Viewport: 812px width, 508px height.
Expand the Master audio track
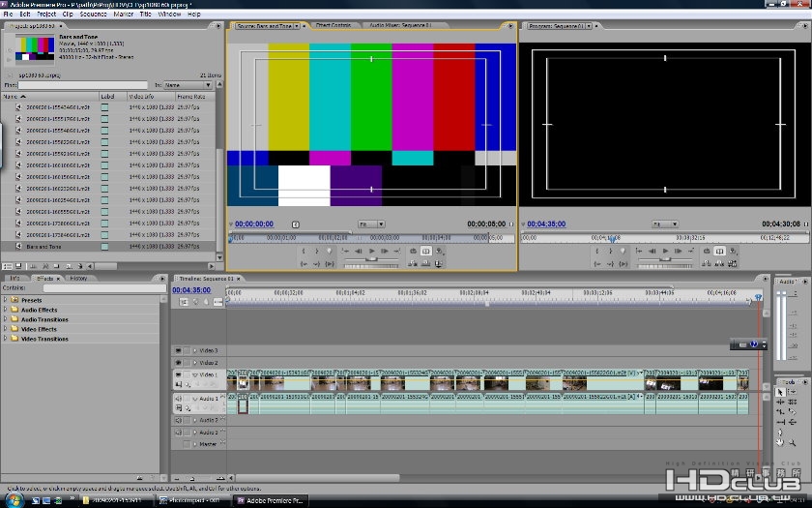195,444
